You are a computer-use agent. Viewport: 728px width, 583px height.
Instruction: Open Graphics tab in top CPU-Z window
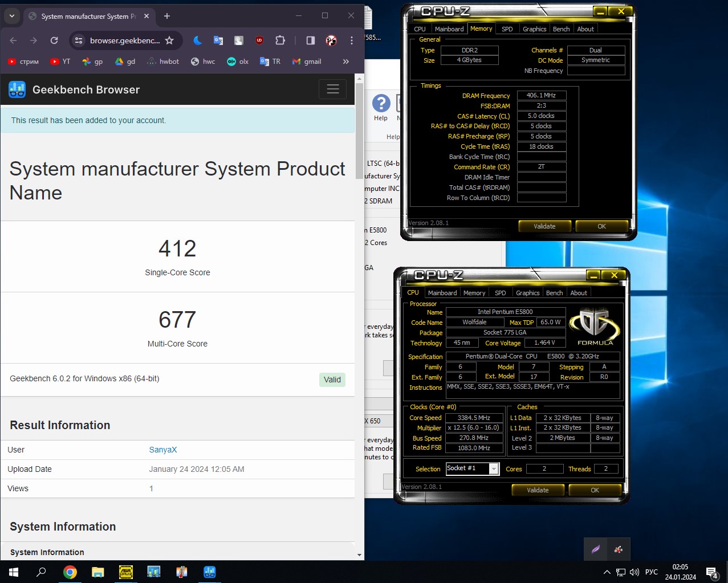(534, 29)
